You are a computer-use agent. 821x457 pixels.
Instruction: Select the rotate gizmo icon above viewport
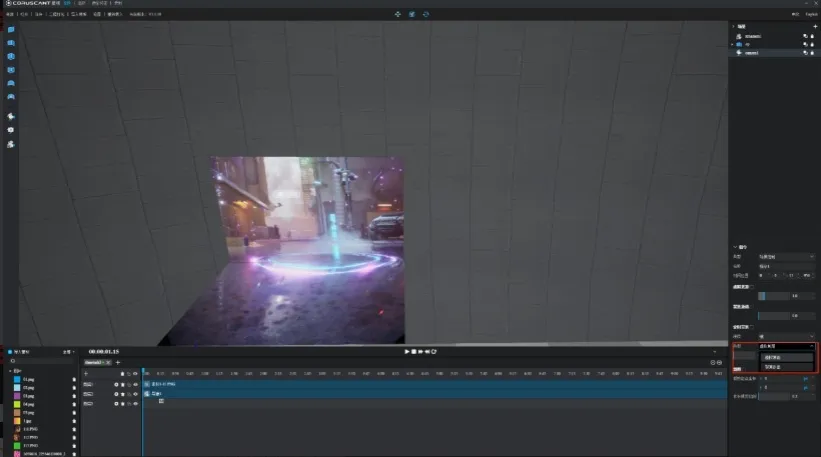(426, 14)
